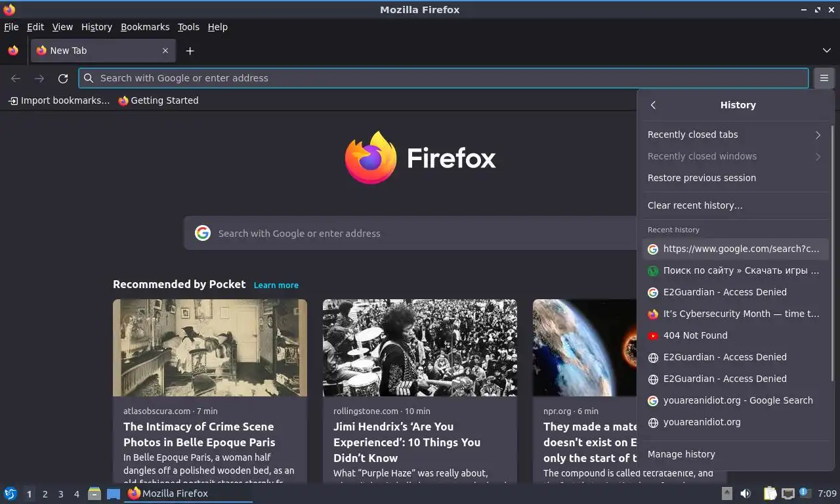Image resolution: width=840 pixels, height=504 pixels.
Task: Click the Earth from space thumbnail
Action: [x=585, y=348]
